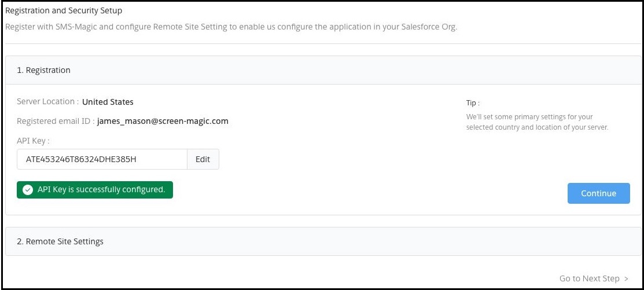
Task: Click the Tip : heading
Action: pos(473,103)
